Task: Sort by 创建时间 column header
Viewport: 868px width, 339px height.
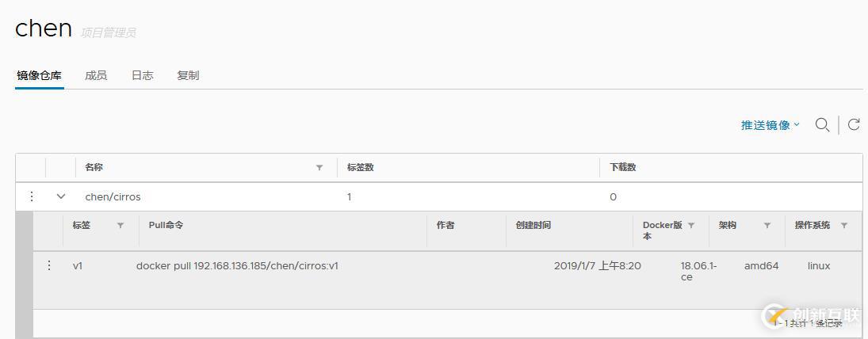Action: pyautogui.click(x=533, y=226)
